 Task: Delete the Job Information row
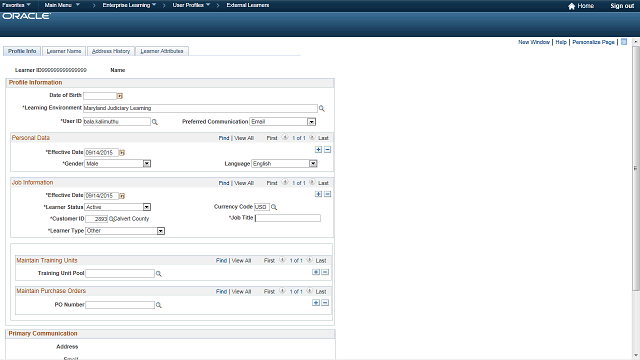coord(327,194)
